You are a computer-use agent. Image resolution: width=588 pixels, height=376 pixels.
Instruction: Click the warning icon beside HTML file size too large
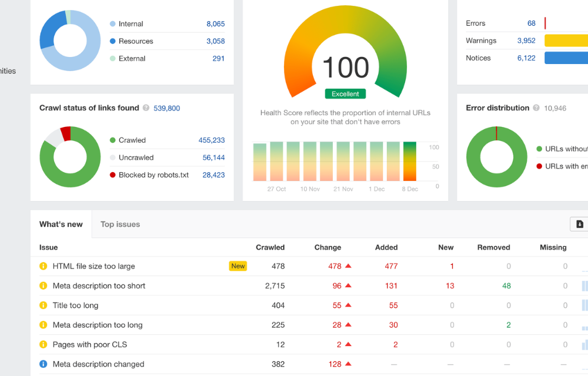pos(42,266)
